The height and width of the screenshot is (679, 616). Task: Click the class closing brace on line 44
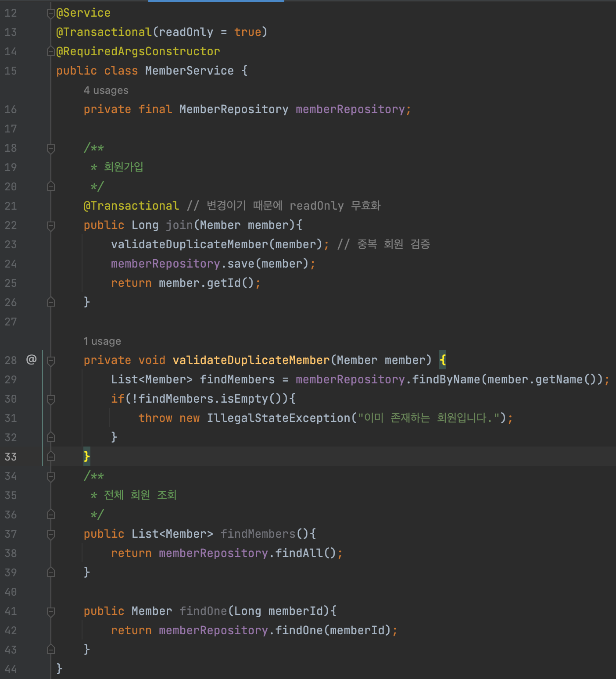pyautogui.click(x=60, y=669)
